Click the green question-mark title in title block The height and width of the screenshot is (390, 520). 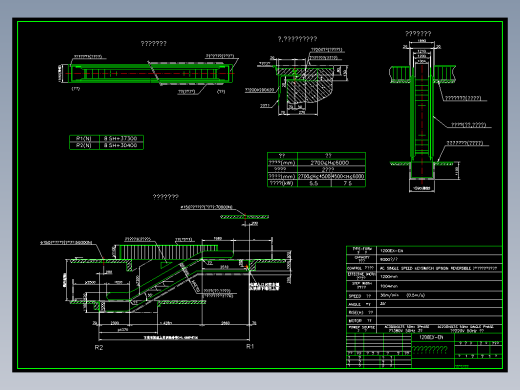430,349
